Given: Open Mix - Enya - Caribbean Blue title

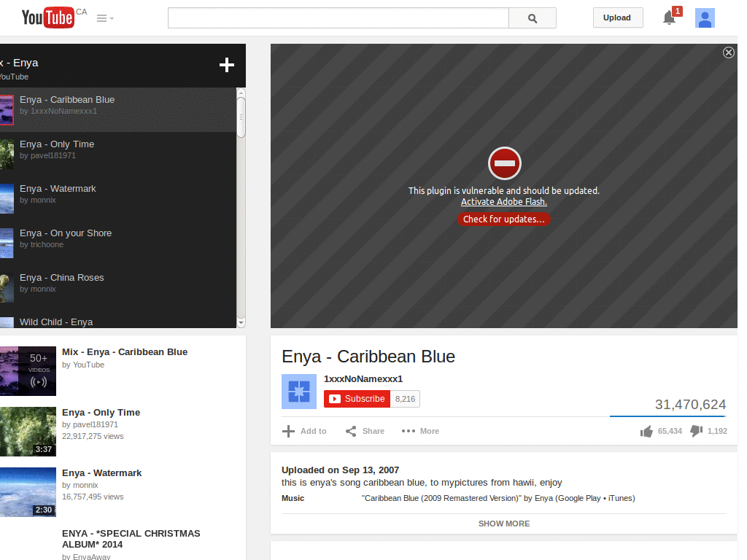Looking at the screenshot, I should 125,352.
